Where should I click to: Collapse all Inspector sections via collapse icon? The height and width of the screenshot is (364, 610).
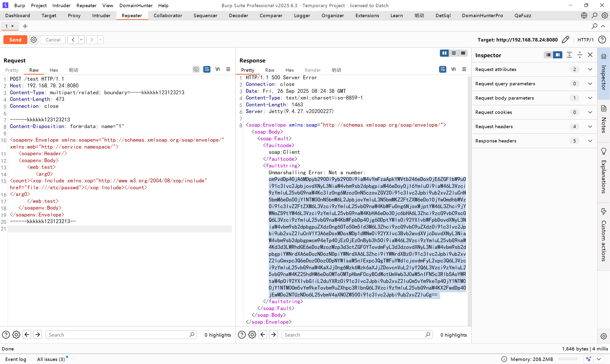click(x=579, y=55)
